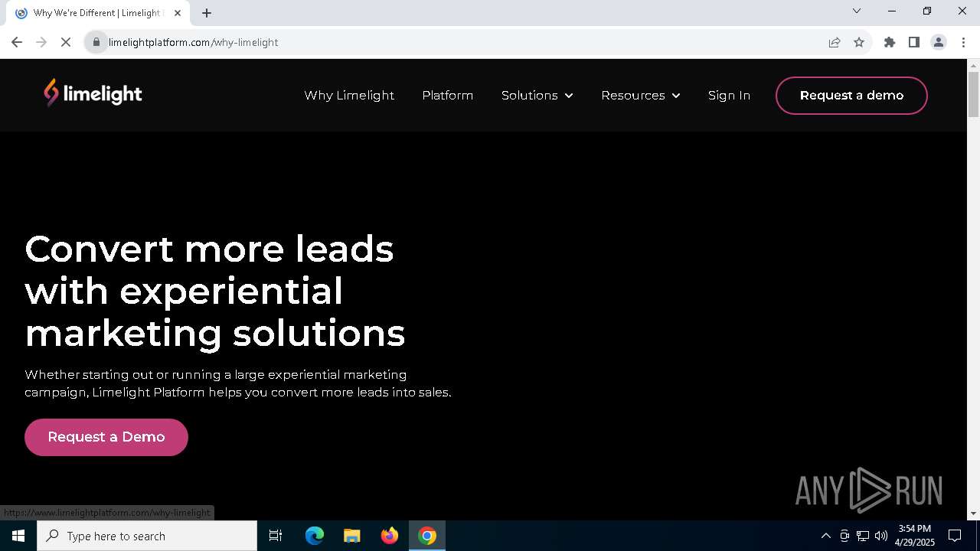Click the address bar URL
Image resolution: width=980 pixels, height=551 pixels.
tap(193, 42)
